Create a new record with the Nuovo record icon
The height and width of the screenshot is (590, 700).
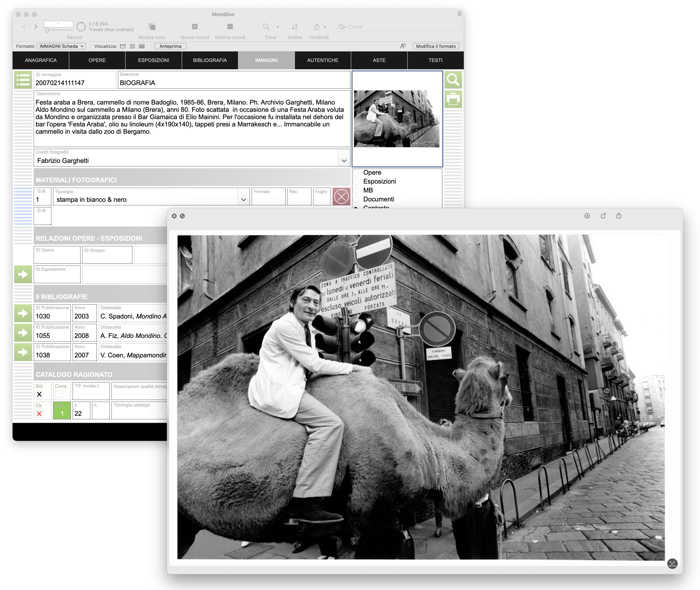pyautogui.click(x=195, y=26)
